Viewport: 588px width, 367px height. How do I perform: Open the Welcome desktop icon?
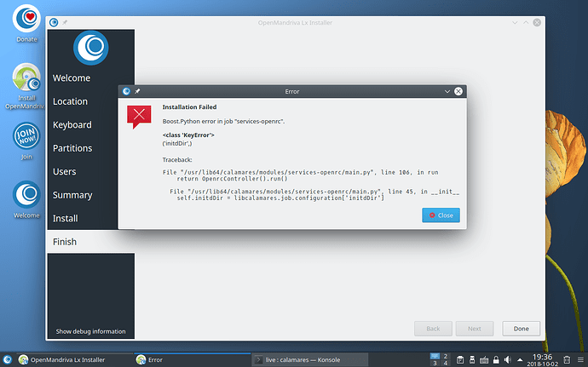pyautogui.click(x=26, y=199)
